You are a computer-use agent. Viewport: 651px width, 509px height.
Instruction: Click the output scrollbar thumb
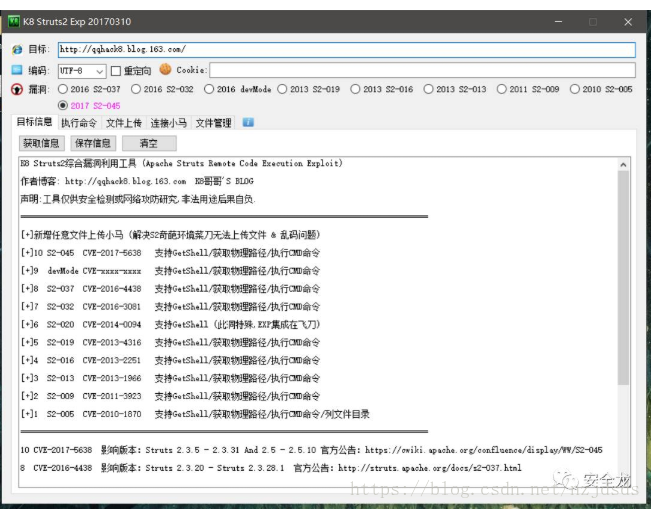[x=623, y=278]
